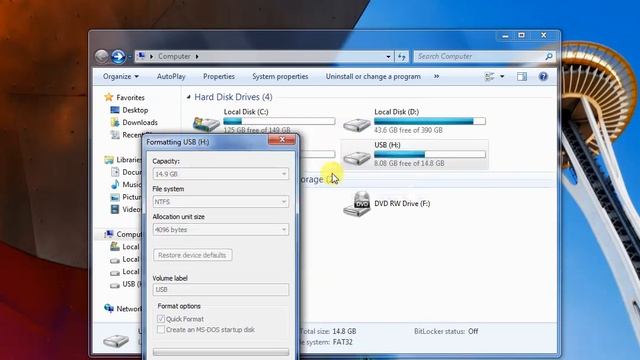The width and height of the screenshot is (640, 360).
Task: Click the DVD RW Drive (F:) label
Action: (x=402, y=204)
